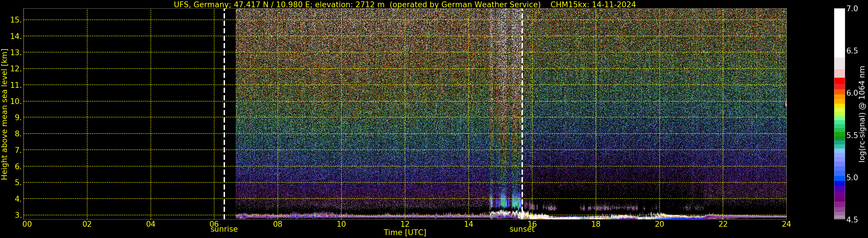Click the time axis tick '16'
Viewport: 868px width, 238px height.
coord(532,224)
